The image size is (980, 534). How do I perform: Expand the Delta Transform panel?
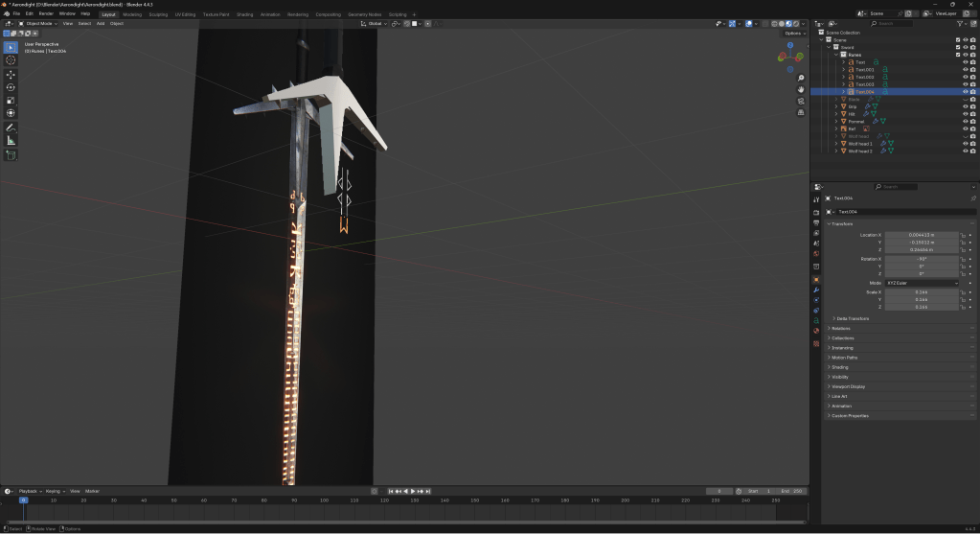tap(853, 318)
